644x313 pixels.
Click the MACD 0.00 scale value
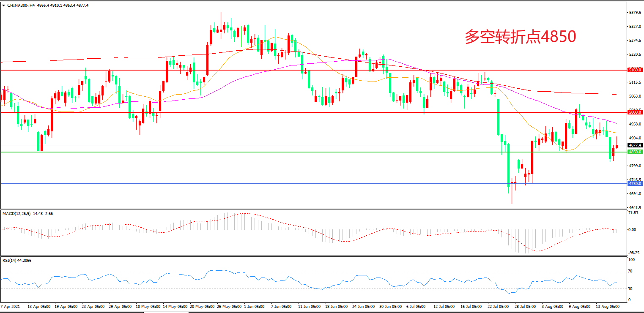click(x=633, y=230)
